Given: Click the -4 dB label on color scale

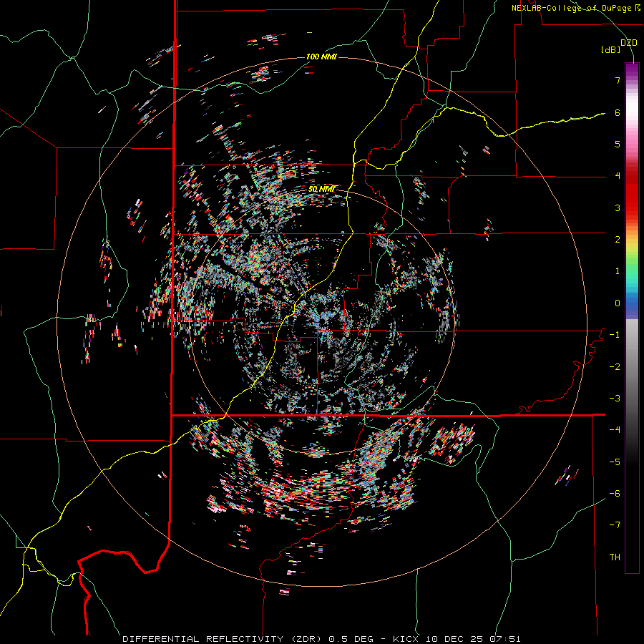Looking at the screenshot, I should 615,430.
